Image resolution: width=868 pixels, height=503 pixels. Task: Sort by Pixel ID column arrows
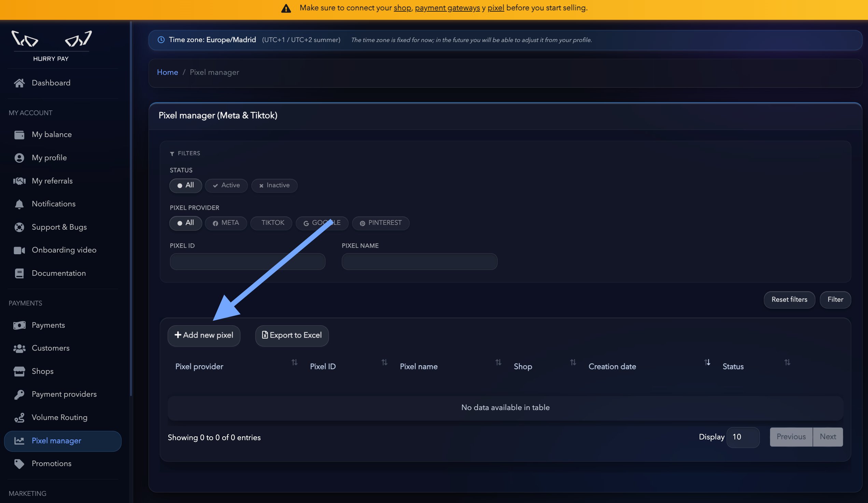click(x=384, y=362)
